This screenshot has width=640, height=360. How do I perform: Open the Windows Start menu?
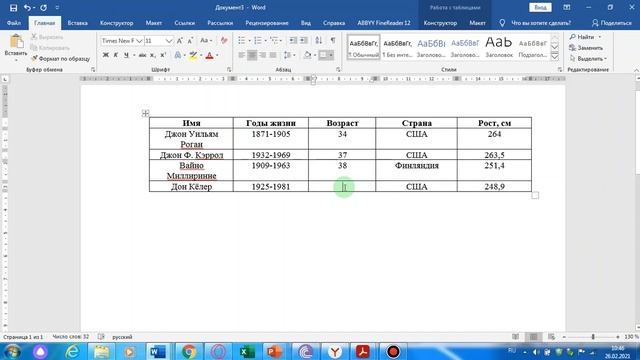coord(13,351)
